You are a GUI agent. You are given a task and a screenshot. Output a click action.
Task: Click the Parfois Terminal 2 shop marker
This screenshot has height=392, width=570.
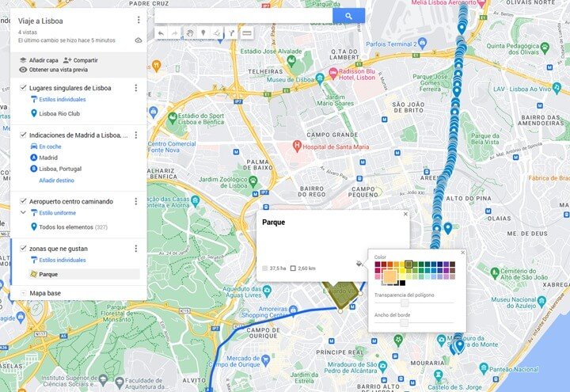422,44
